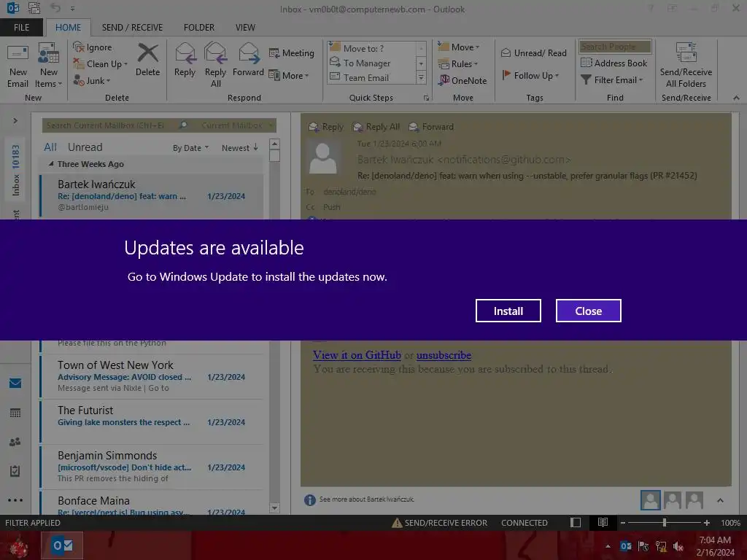Screen dimensions: 747x560
Task: Toggle the Newest sort order
Action: (239, 147)
